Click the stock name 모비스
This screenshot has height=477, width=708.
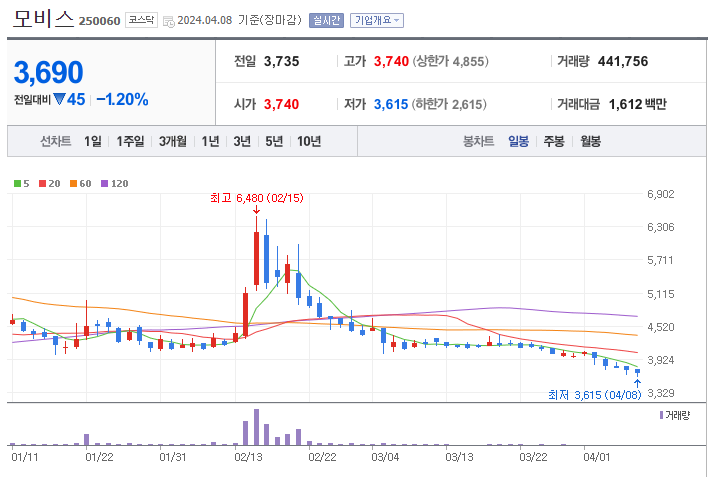pos(43,19)
